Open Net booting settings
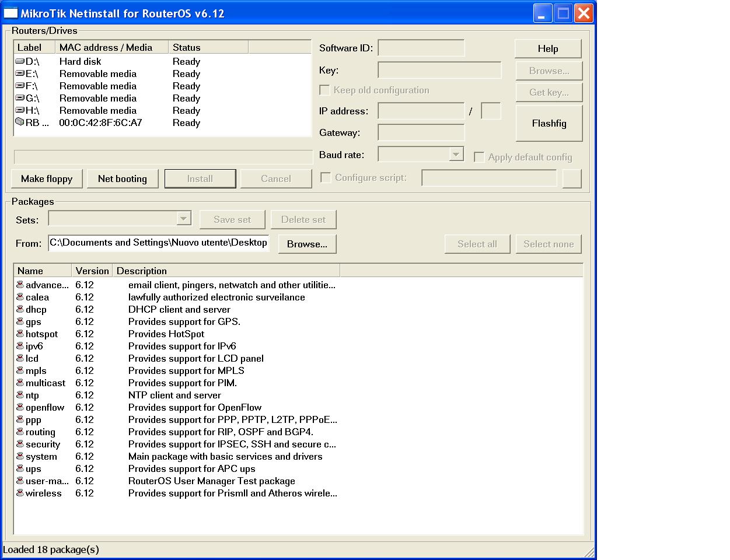Screen dimensions: 730x560 click(x=122, y=178)
